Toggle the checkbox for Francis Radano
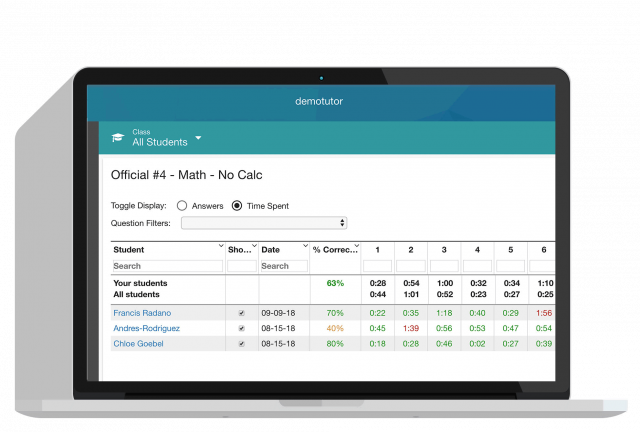Viewport: 640px width, 432px height. click(x=241, y=313)
